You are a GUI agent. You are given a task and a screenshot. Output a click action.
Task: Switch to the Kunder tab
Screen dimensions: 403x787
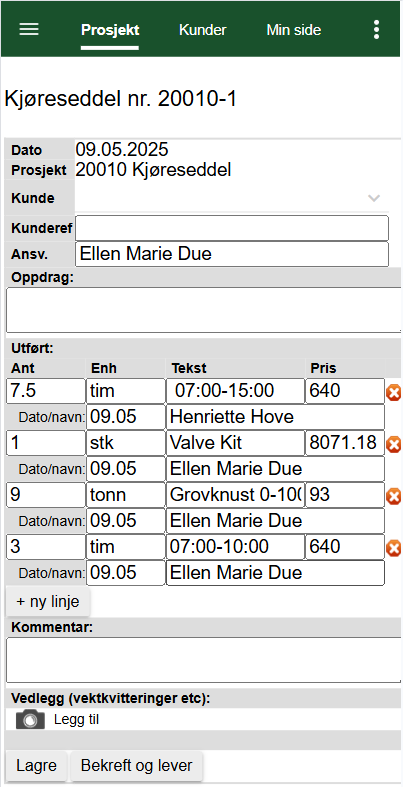coord(203,30)
